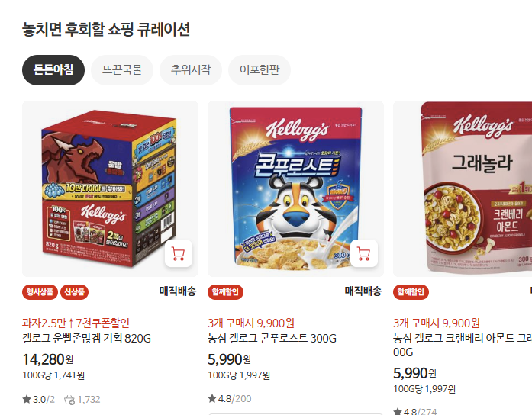Click star rating icon for 3.0/2
This screenshot has height=415, width=532.
[27, 400]
